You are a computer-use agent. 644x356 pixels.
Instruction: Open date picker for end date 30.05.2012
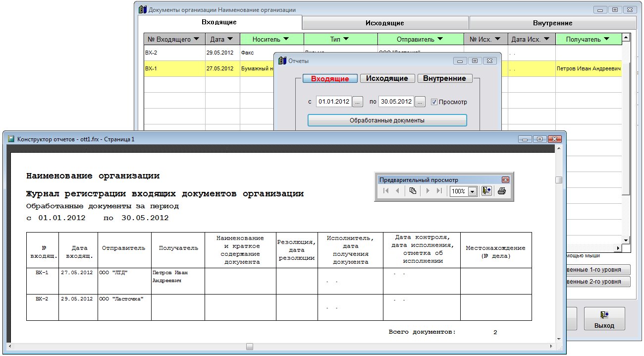(420, 102)
